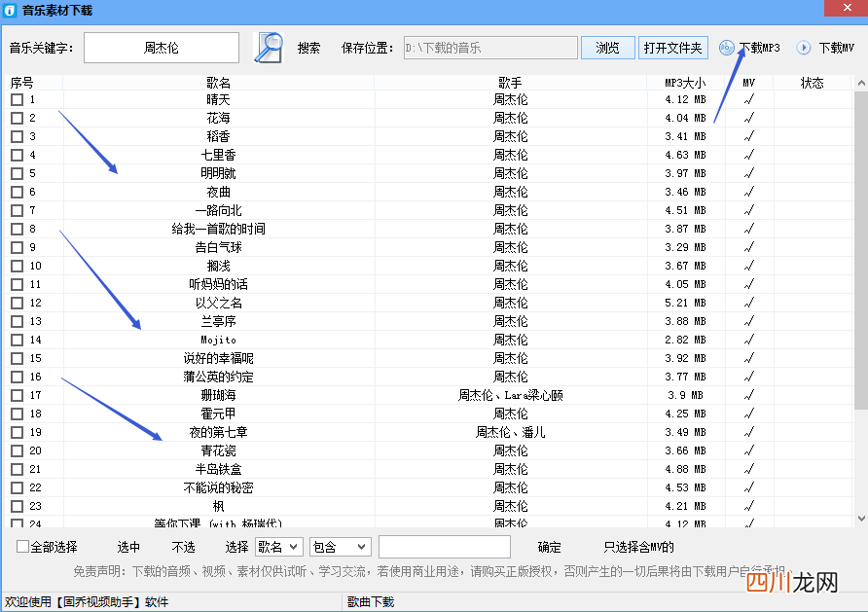Tick checkbox for row 5 明明就

click(x=18, y=174)
